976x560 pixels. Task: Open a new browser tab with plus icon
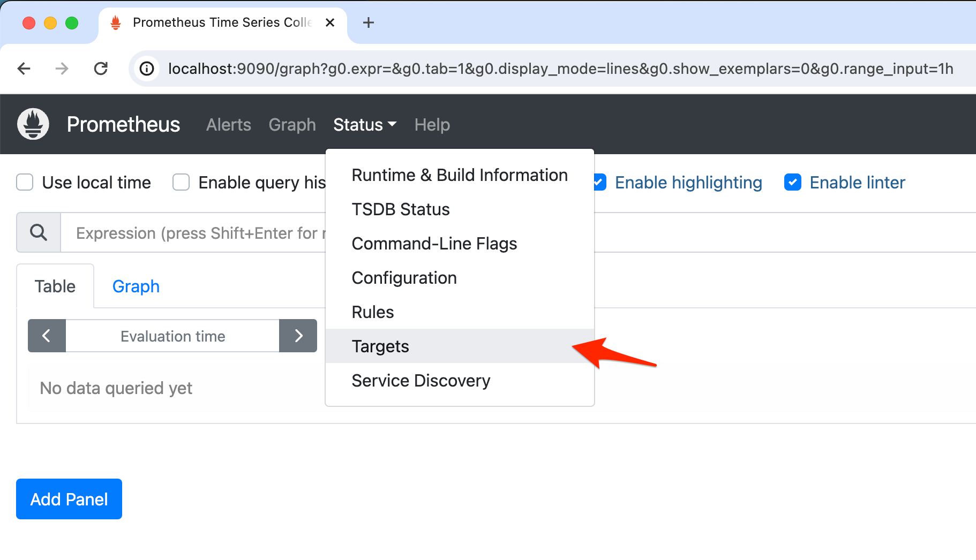[369, 22]
